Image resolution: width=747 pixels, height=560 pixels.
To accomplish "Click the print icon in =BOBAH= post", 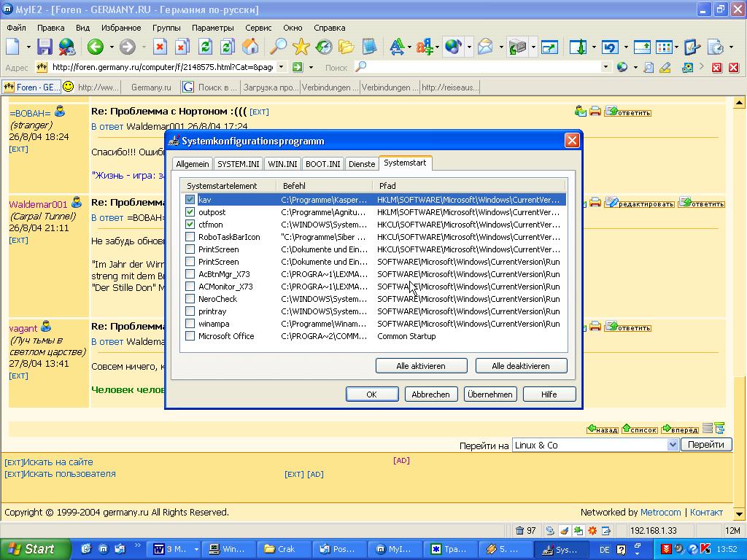I will 595,112.
